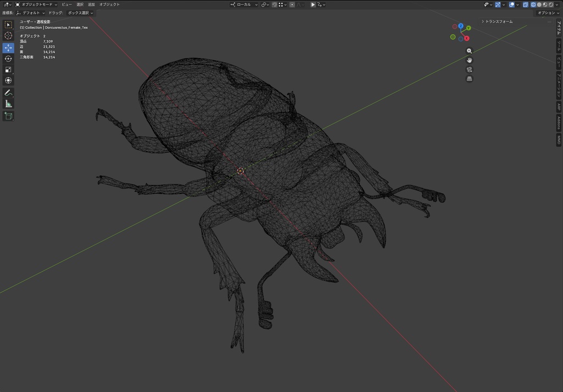Open the proportional falloff dropdown
Image resolution: width=563 pixels, height=392 pixels.
coord(301,4)
